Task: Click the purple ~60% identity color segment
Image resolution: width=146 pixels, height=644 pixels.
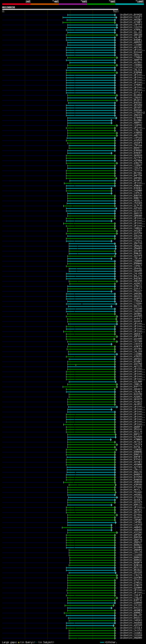Action: point(73,4)
